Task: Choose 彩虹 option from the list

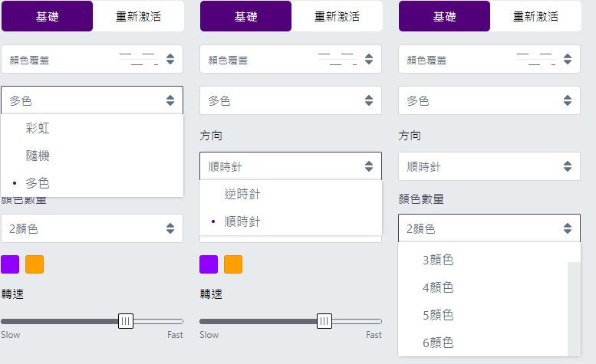Action: click(x=92, y=128)
